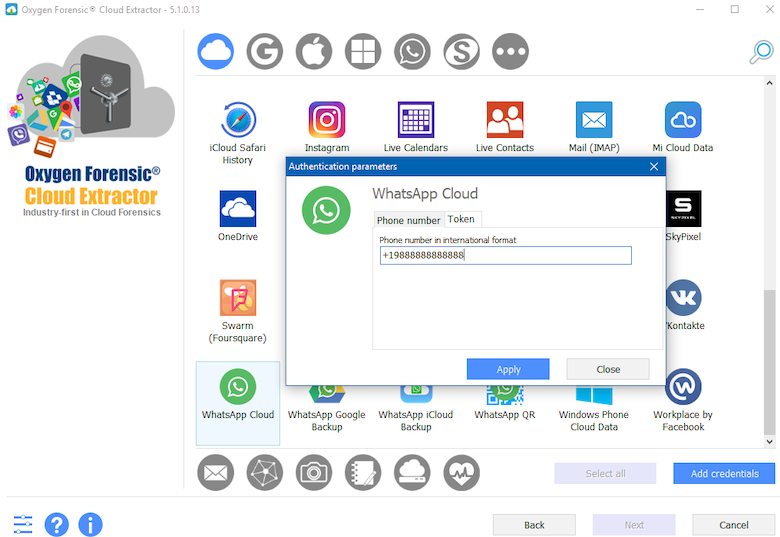This screenshot has height=537, width=780.
Task: Select the VKontakte service
Action: [684, 305]
